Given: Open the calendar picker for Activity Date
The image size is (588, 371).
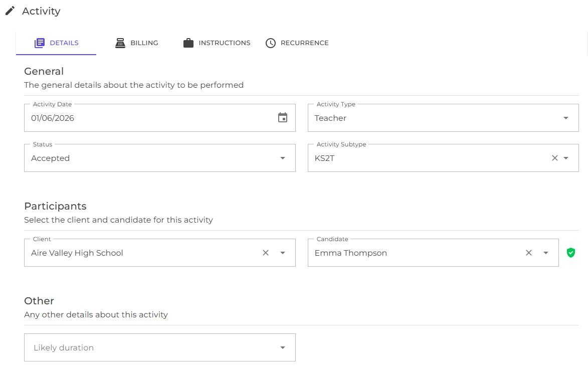Looking at the screenshot, I should click(283, 118).
